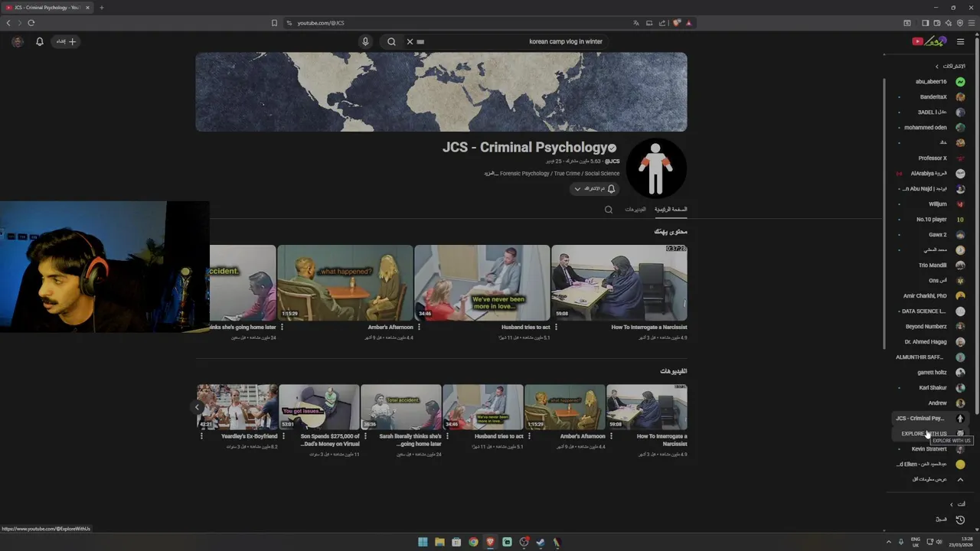Click the YouTube search field text

click(566, 41)
